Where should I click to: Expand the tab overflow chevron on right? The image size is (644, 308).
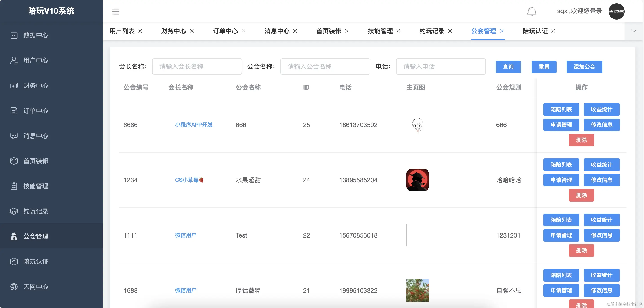point(633,31)
